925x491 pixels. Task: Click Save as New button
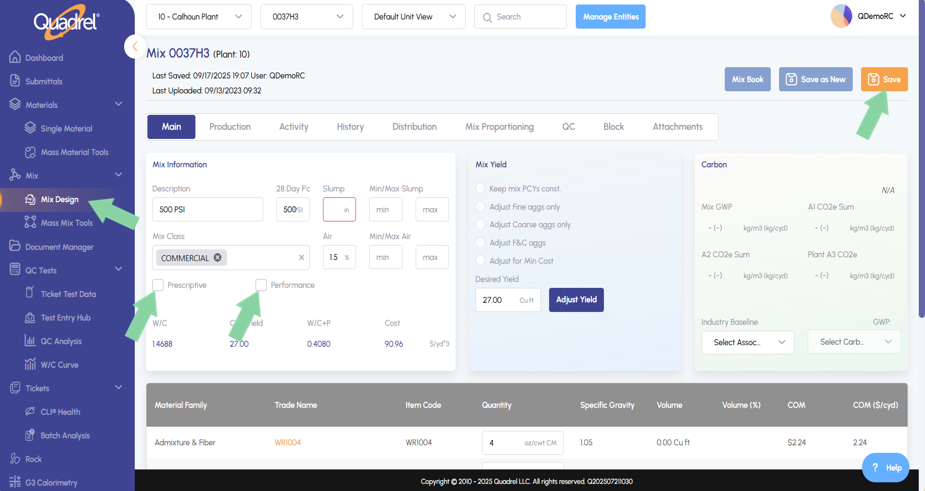point(815,79)
